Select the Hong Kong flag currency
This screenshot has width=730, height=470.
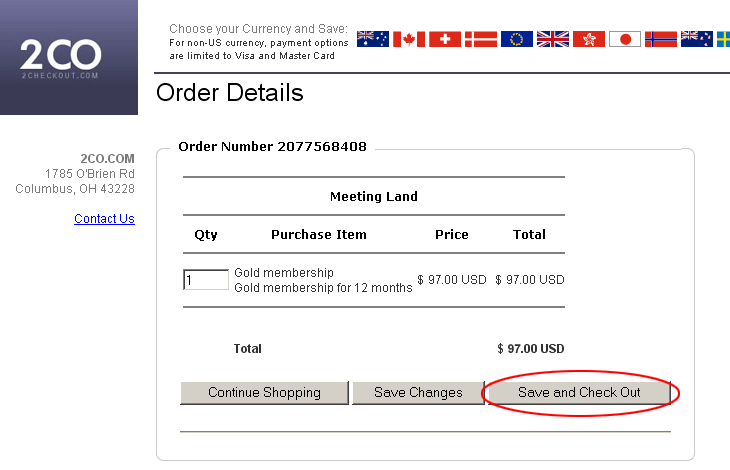589,39
